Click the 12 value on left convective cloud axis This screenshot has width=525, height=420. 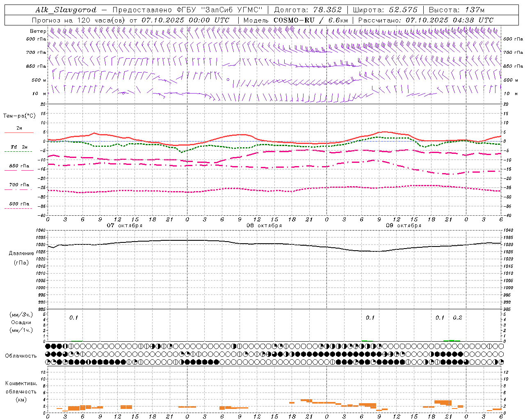[43, 372]
